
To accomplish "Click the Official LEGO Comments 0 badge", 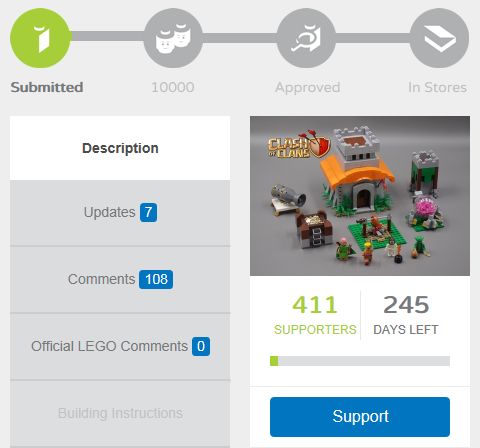I will point(201,346).
